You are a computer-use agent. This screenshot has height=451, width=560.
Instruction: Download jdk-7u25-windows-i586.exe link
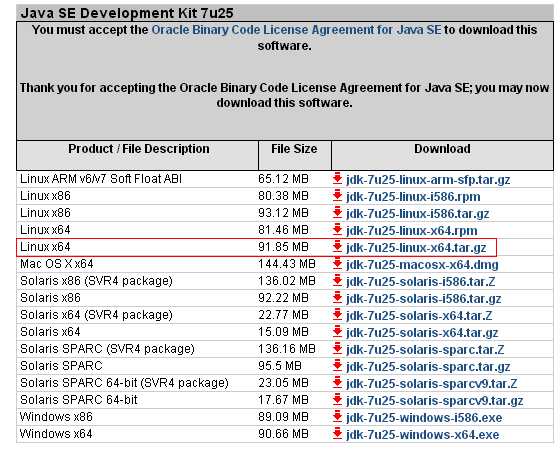click(x=424, y=418)
